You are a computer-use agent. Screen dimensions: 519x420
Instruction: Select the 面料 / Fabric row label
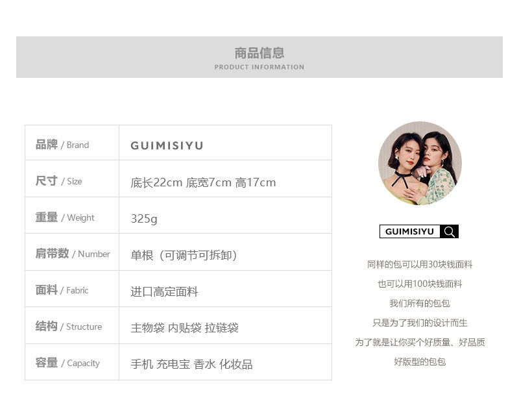pyautogui.click(x=62, y=290)
